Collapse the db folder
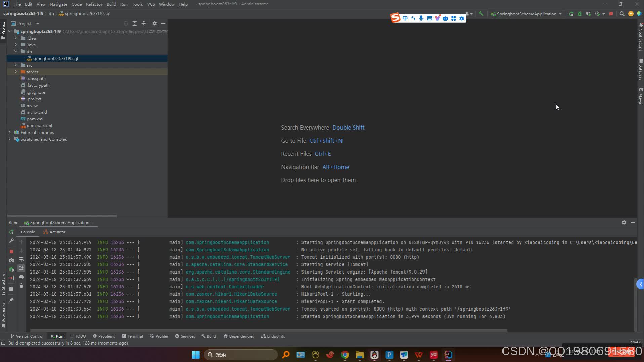The width and height of the screenshot is (644, 362). (16, 51)
